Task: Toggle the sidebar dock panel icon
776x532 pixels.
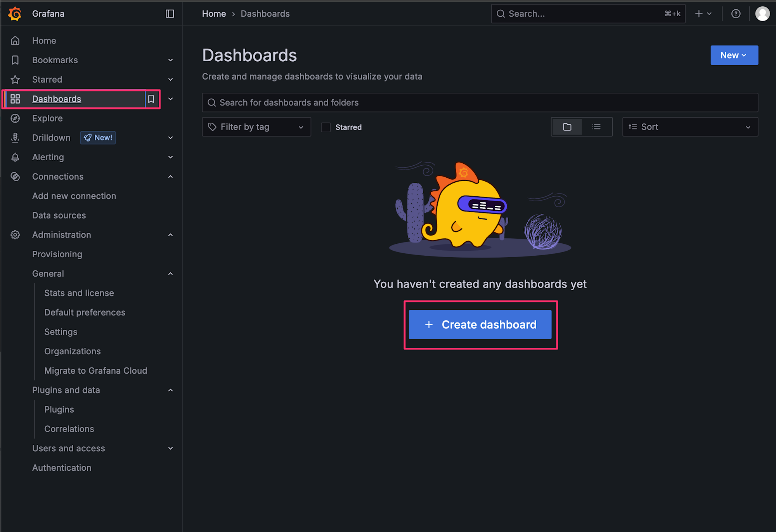Action: point(170,14)
